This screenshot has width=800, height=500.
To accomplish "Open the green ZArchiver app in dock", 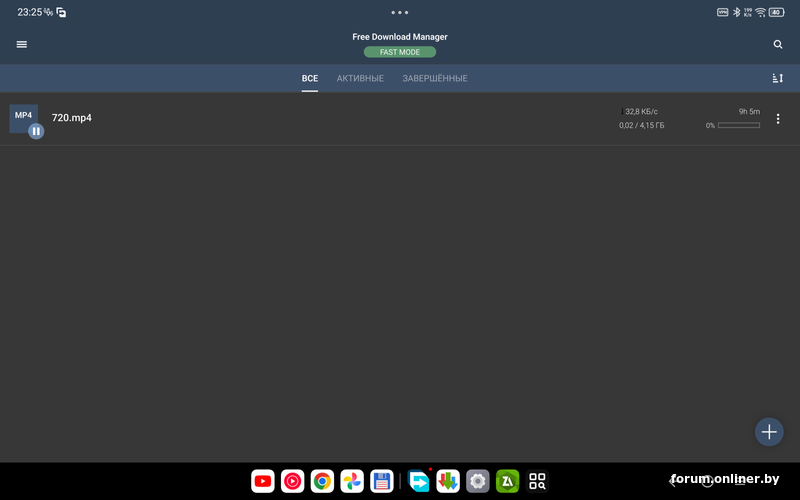I will (x=507, y=481).
